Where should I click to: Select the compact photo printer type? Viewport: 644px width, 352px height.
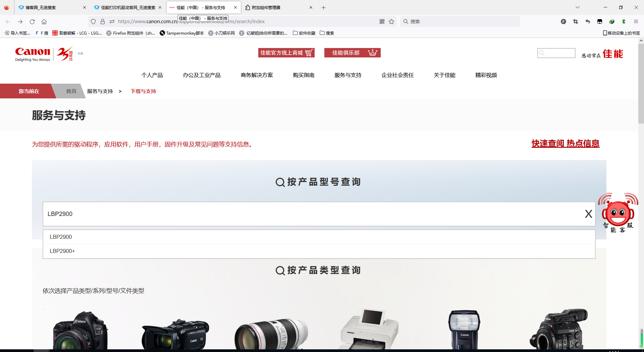tap(369, 329)
